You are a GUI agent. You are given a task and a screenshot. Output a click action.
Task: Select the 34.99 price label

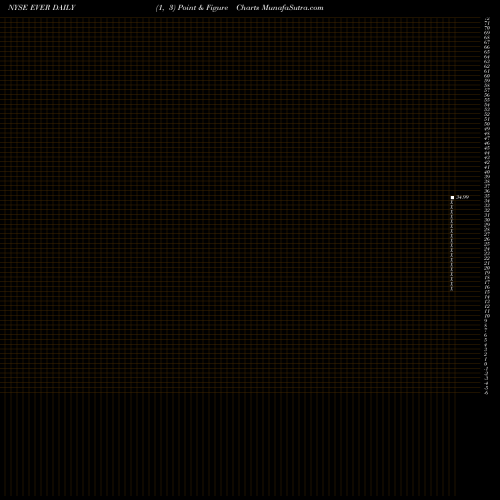pyautogui.click(x=462, y=197)
